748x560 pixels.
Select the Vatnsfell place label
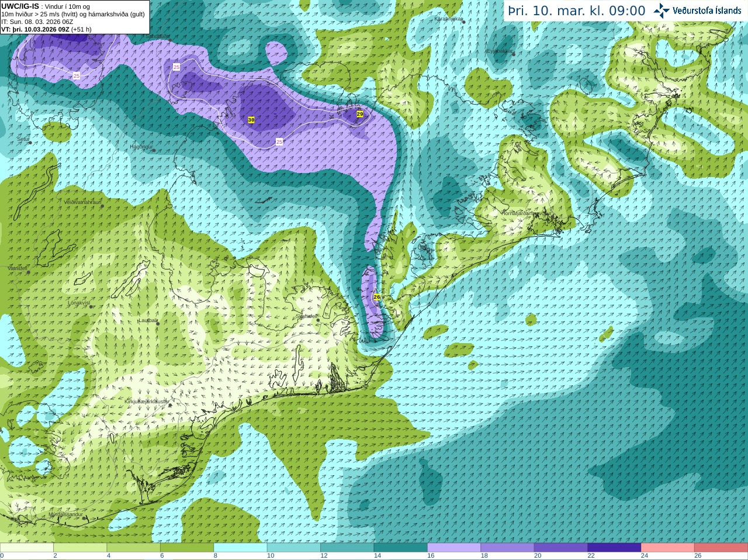18,268
